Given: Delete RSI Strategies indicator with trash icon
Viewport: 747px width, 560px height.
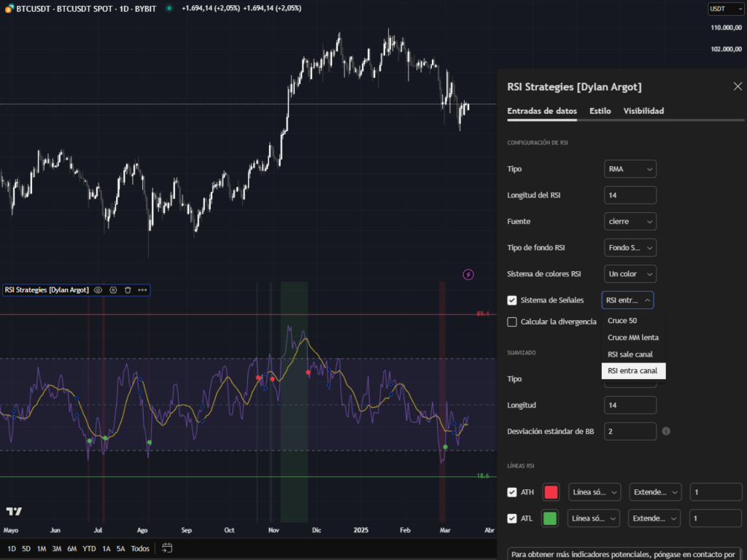Looking at the screenshot, I should [x=128, y=290].
